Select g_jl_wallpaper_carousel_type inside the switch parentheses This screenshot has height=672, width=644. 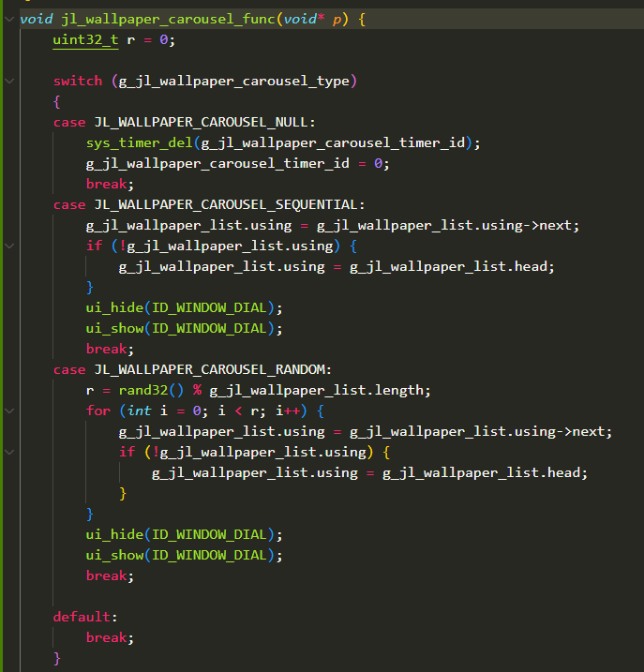[233, 82]
